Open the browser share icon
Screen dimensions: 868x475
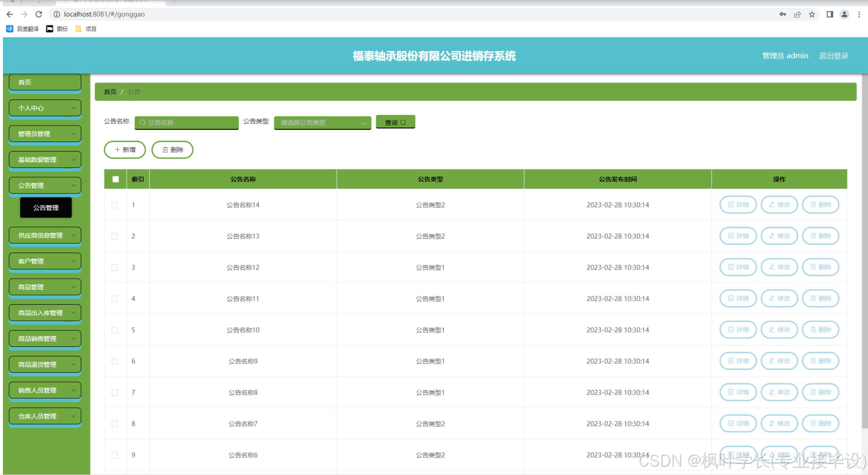pyautogui.click(x=797, y=14)
